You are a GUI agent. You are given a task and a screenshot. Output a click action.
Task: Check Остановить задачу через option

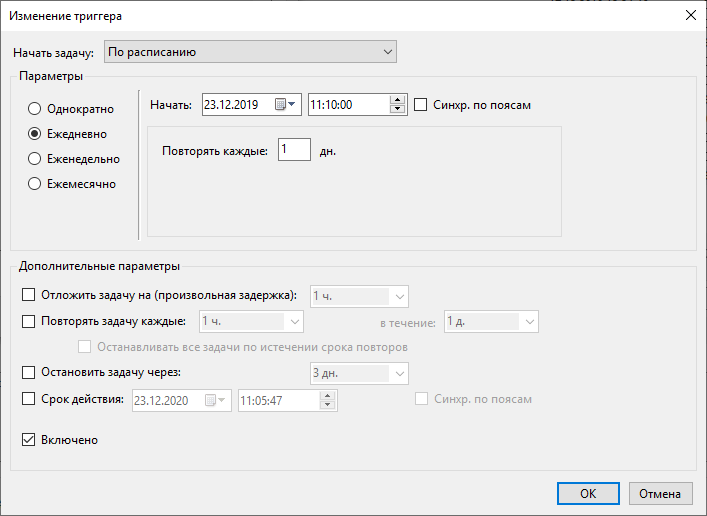(28, 373)
